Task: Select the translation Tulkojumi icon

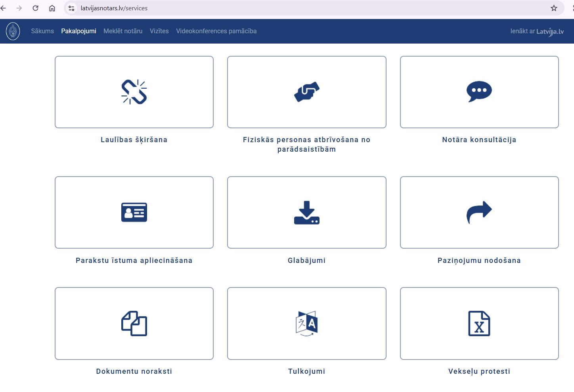Action: pos(306,323)
